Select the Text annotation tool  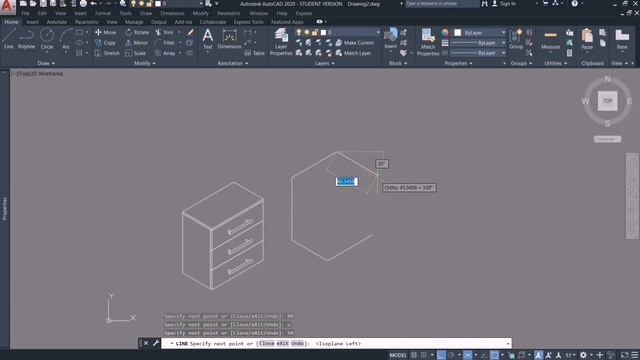coord(208,39)
